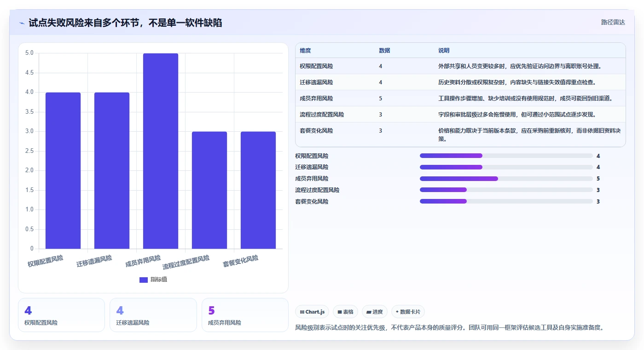Click the x-axis label 权限配置风险 under the chart
Viewport: 644px width, 350px height.
tap(45, 261)
